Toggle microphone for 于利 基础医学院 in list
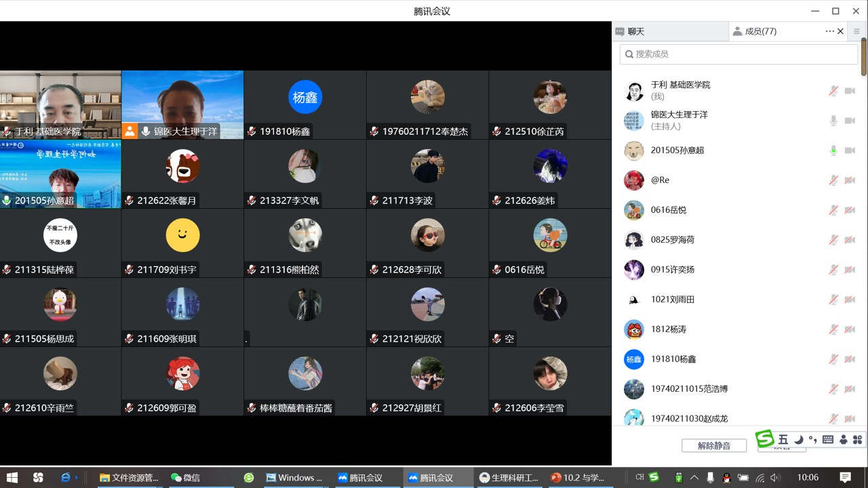 pyautogui.click(x=833, y=91)
